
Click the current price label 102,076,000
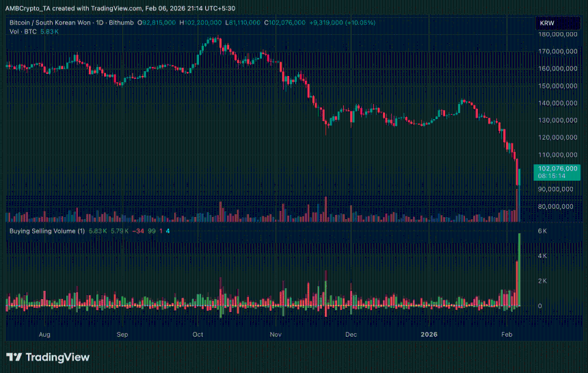coord(557,168)
